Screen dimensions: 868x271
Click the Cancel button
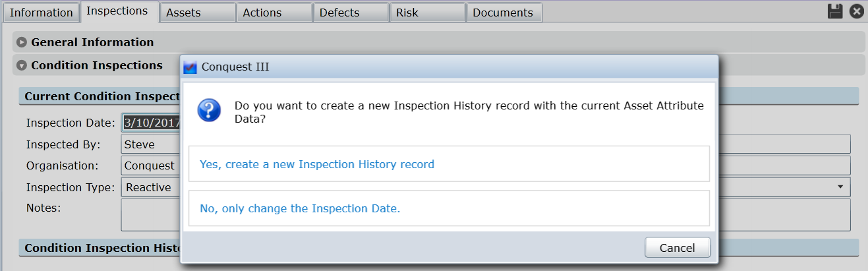tap(678, 248)
